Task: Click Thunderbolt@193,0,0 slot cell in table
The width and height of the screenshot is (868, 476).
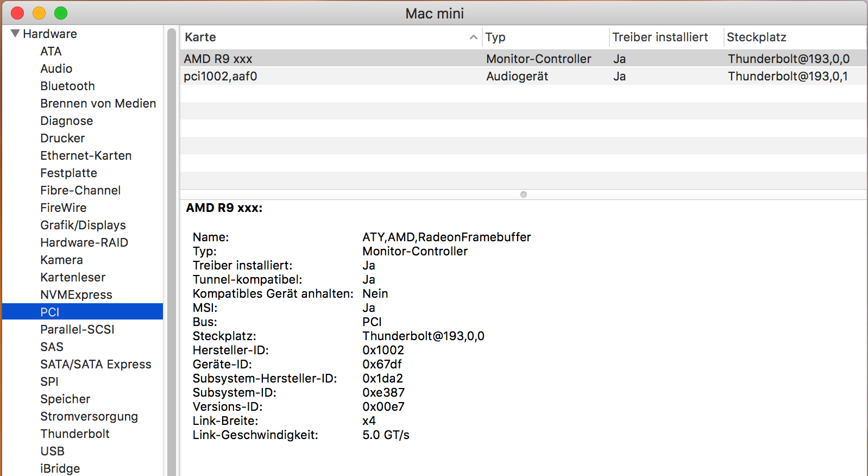Action: tap(789, 59)
